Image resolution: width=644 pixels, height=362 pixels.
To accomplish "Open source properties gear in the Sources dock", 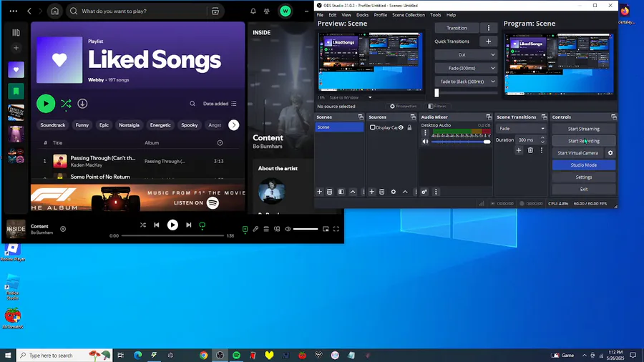I will tap(393, 192).
